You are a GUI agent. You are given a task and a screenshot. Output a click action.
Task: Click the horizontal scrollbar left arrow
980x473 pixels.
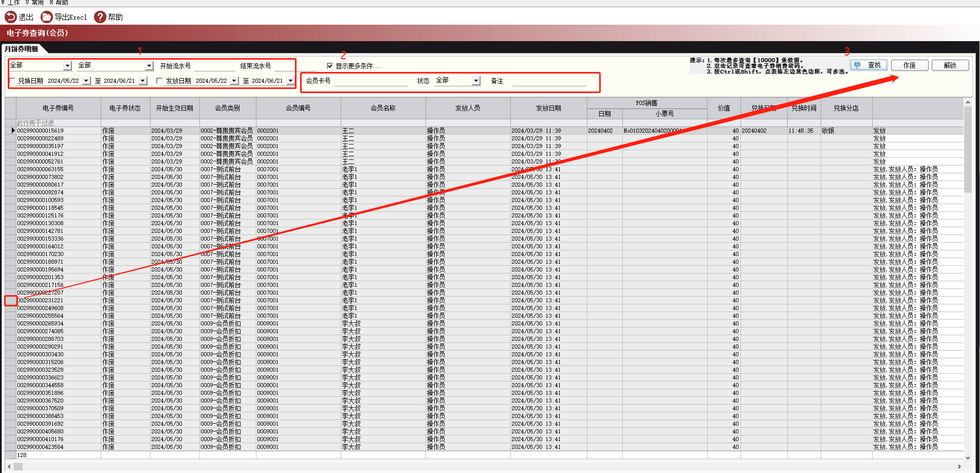coord(9,466)
